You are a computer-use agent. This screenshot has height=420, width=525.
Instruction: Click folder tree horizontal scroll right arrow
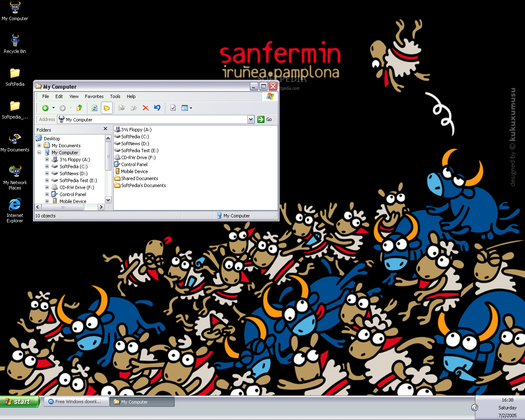pyautogui.click(x=101, y=207)
